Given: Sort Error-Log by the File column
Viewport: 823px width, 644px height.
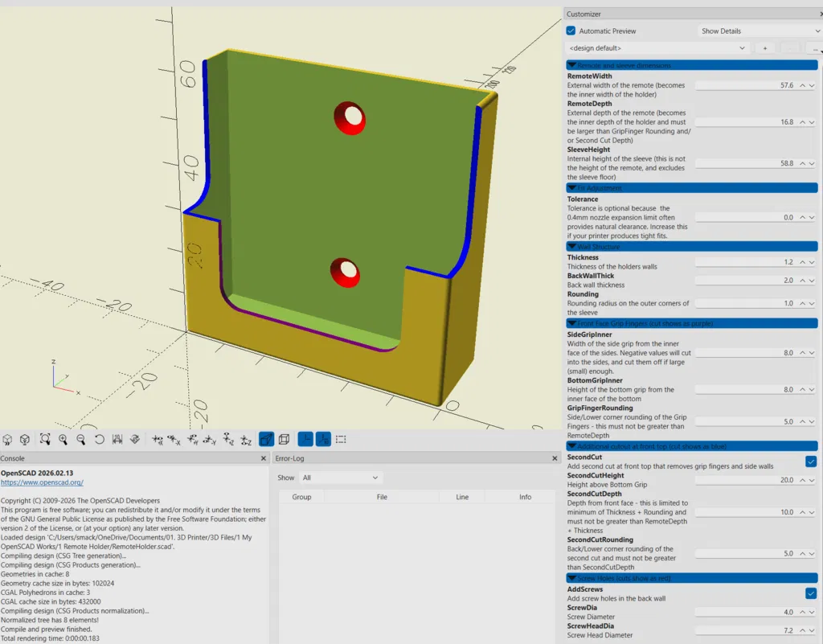Looking at the screenshot, I should (x=382, y=497).
